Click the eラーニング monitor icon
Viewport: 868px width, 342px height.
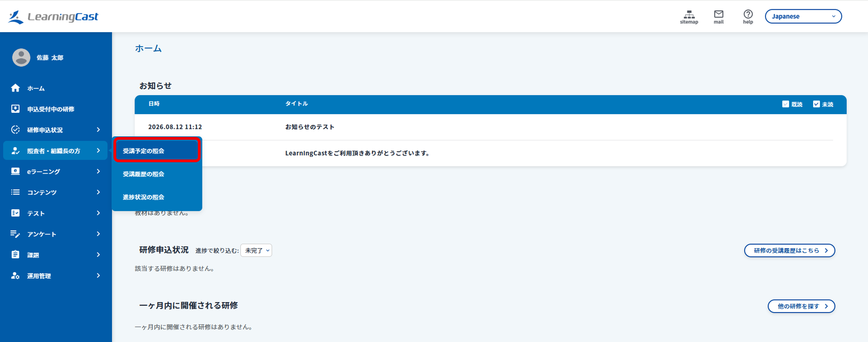pos(15,171)
